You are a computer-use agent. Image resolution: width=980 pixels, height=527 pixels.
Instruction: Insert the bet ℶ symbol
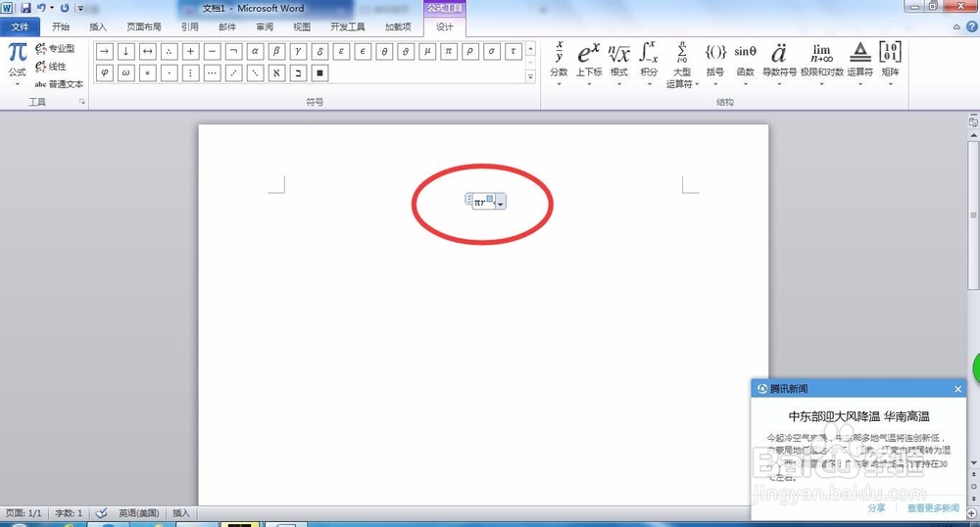click(x=298, y=73)
